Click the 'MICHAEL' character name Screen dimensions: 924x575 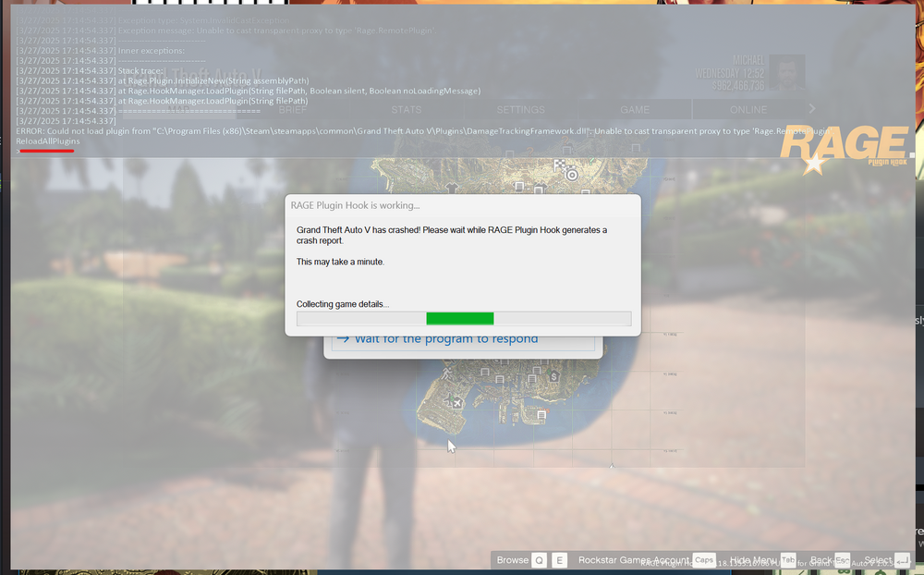tap(748, 61)
